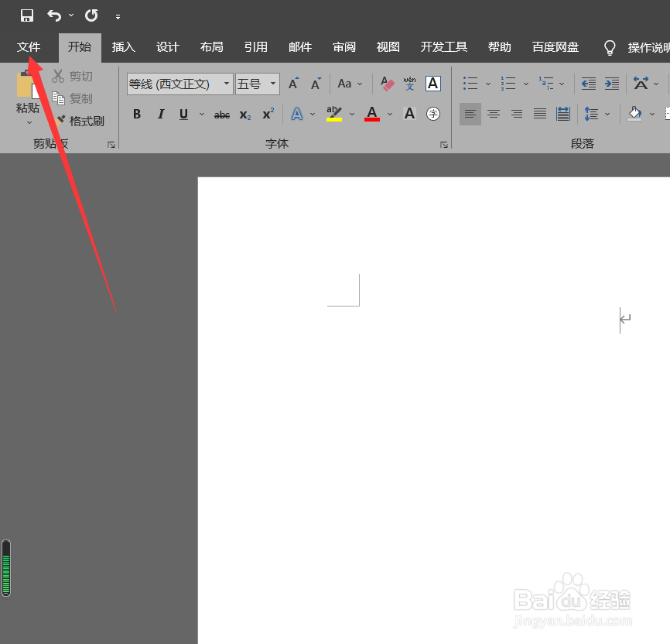Open the font size combo box 五号
The height and width of the screenshot is (644, 670).
tap(258, 84)
